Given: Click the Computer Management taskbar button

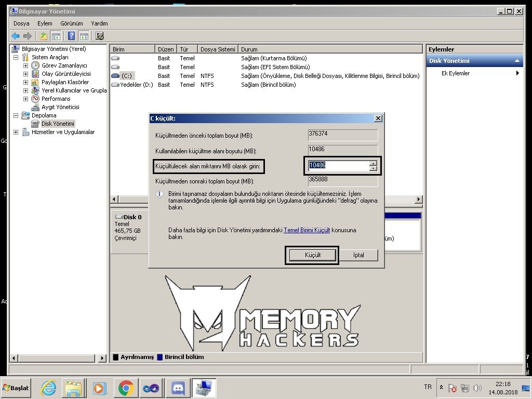Looking at the screenshot, I should [x=204, y=388].
